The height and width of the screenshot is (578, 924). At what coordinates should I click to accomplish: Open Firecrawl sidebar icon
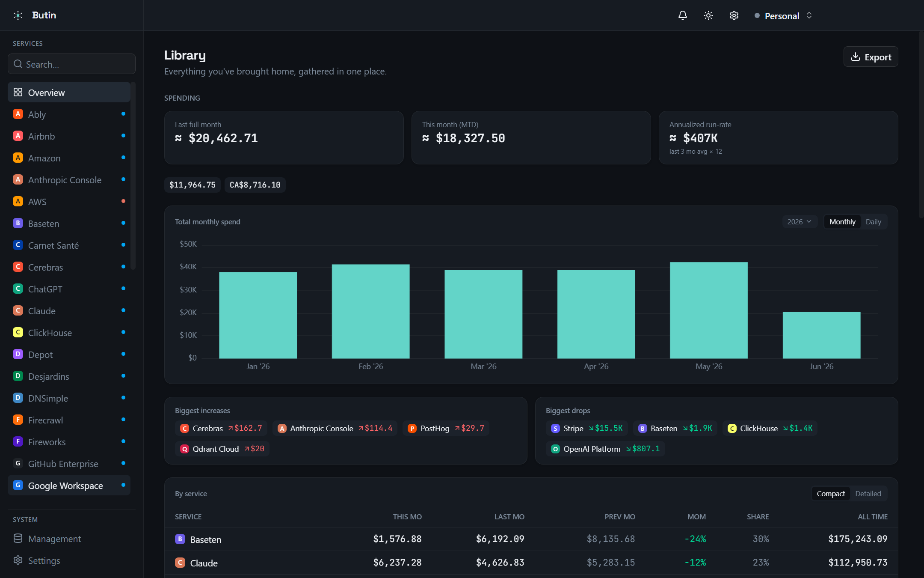pos(18,420)
